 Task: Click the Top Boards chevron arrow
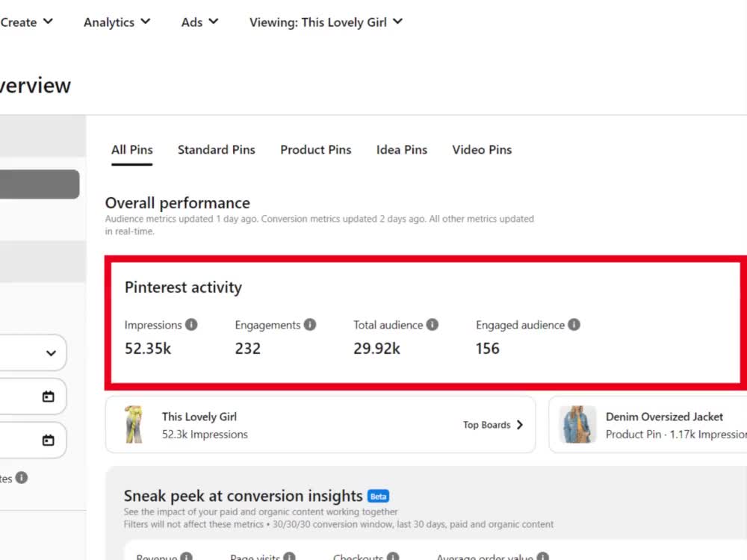click(x=520, y=425)
